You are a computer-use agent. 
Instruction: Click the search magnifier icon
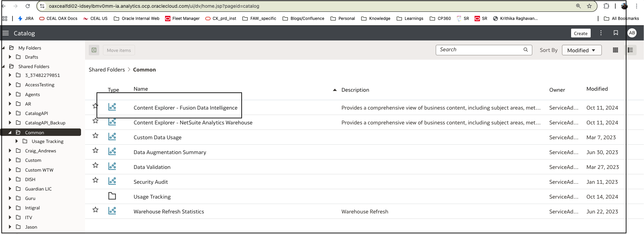(526, 50)
